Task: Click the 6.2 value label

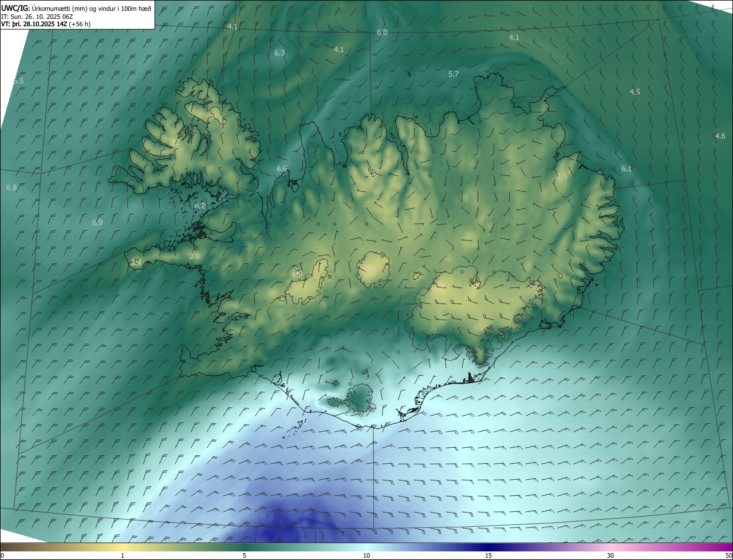Action: tap(200, 206)
